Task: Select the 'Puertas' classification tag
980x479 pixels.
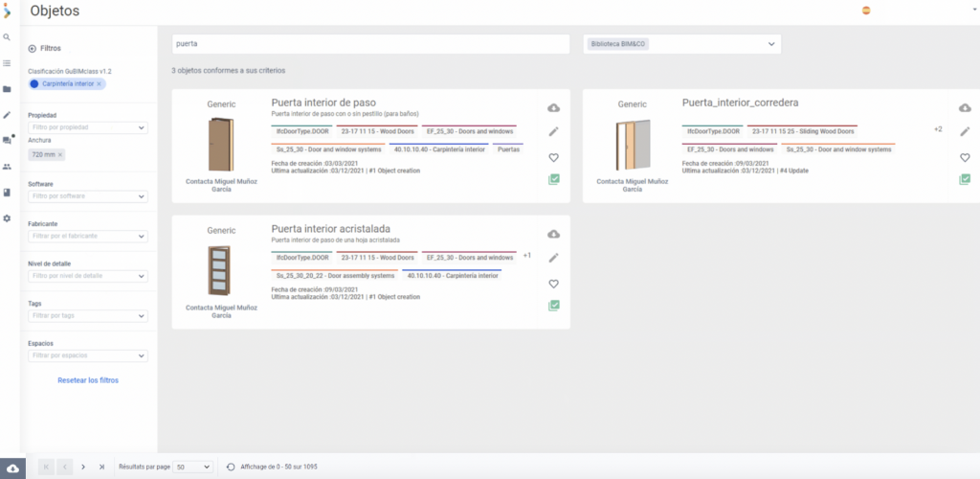Action: click(x=509, y=149)
